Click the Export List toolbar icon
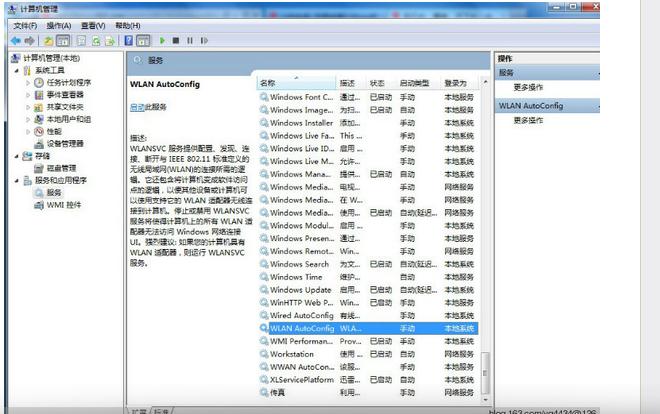The image size is (660, 414). click(110, 41)
